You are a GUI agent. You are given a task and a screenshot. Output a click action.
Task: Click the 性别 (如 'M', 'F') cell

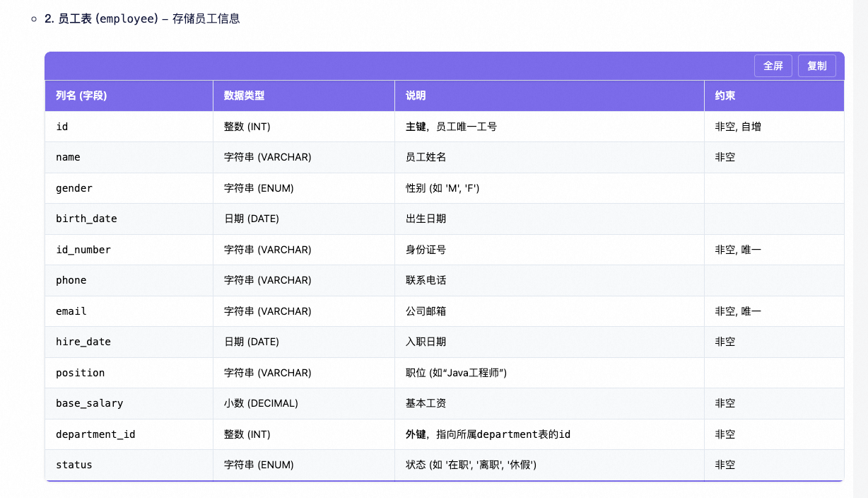549,188
